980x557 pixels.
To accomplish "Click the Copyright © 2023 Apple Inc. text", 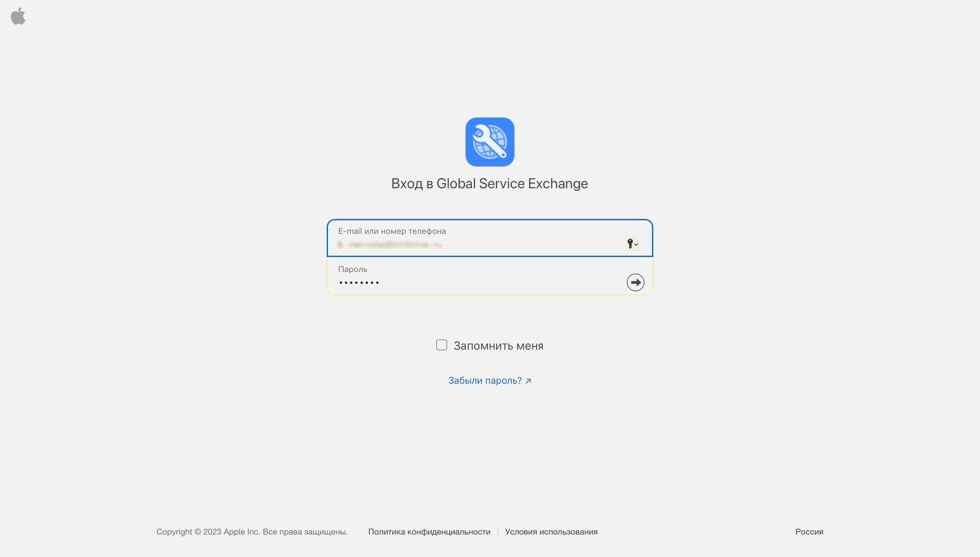I will [252, 532].
